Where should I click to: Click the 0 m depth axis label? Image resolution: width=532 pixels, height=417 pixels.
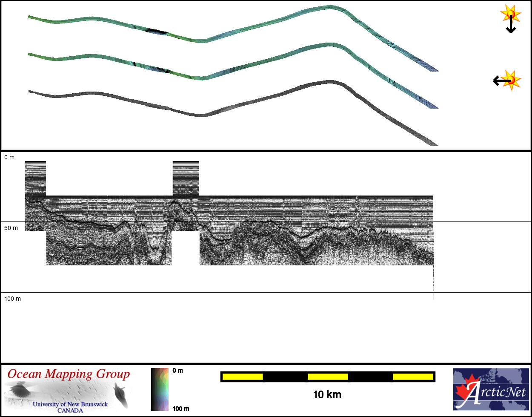(x=9, y=158)
